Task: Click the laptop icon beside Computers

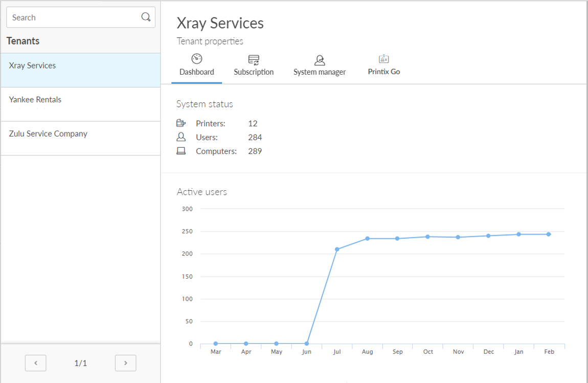Action: (181, 151)
